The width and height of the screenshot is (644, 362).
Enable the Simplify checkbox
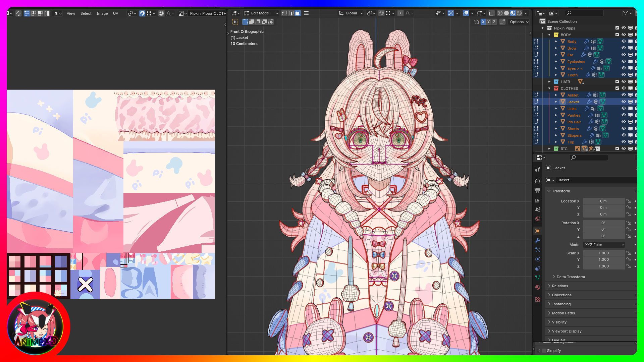(x=544, y=351)
